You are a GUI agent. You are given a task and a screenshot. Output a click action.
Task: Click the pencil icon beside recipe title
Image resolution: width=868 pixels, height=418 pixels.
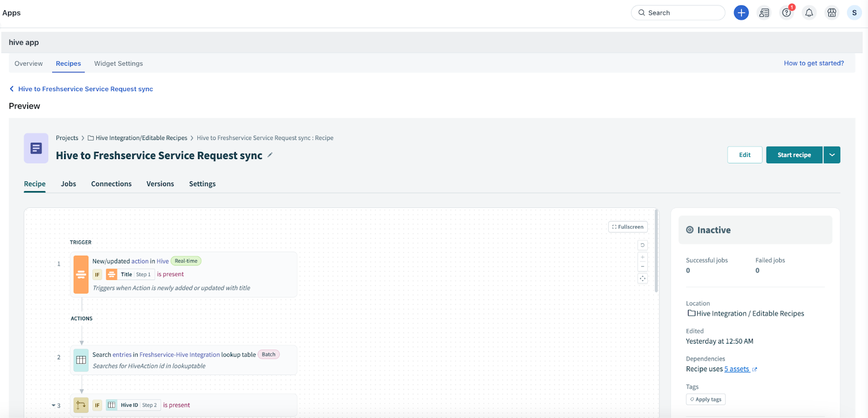click(x=270, y=155)
